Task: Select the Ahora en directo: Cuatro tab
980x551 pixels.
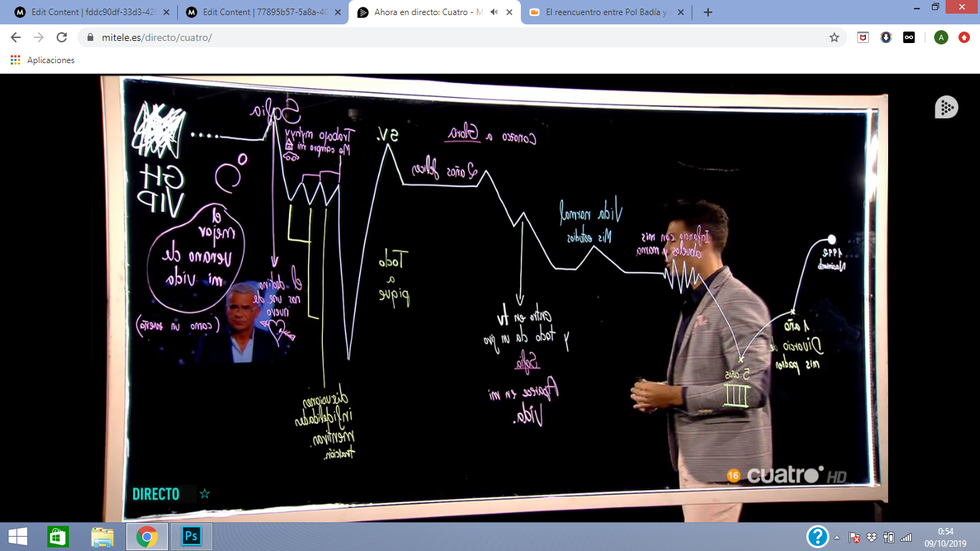Action: (435, 12)
